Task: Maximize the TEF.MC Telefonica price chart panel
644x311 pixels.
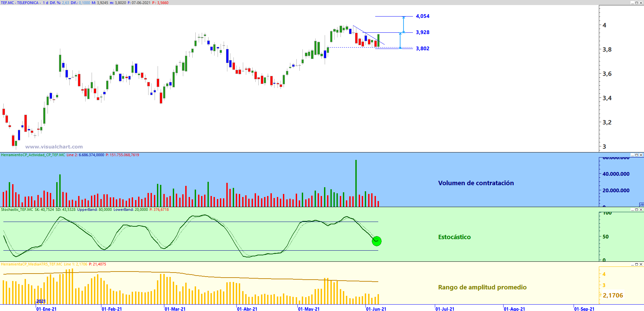Action: pyautogui.click(x=637, y=3)
